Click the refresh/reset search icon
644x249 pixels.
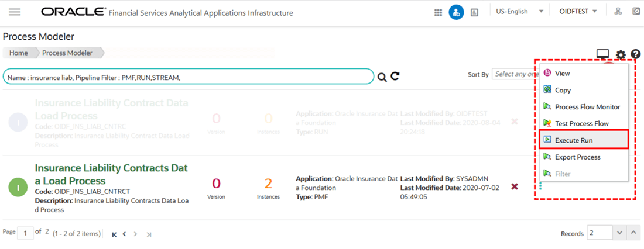[x=395, y=77]
